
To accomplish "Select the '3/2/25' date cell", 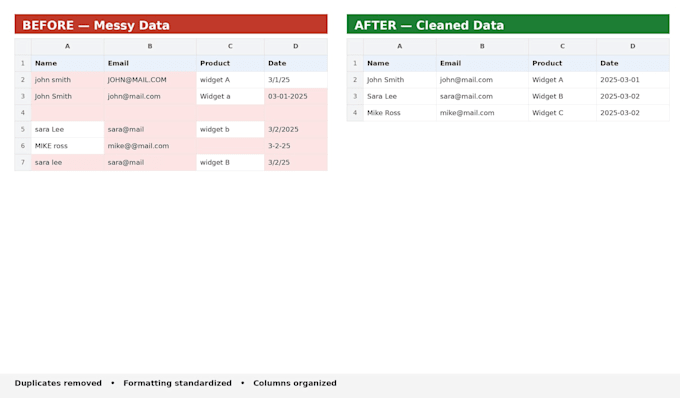I will pyautogui.click(x=296, y=162).
